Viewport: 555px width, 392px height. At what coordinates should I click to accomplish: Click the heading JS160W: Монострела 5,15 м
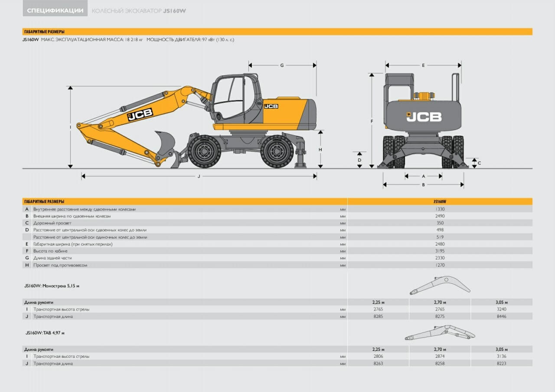point(52,286)
